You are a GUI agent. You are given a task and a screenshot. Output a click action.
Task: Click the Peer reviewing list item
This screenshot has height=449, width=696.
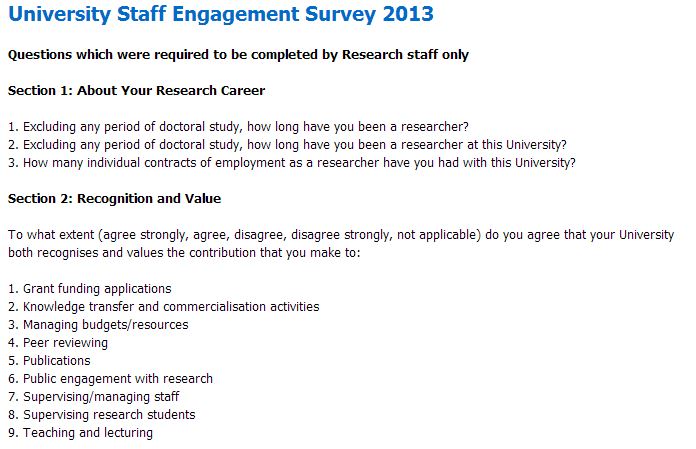(x=64, y=343)
